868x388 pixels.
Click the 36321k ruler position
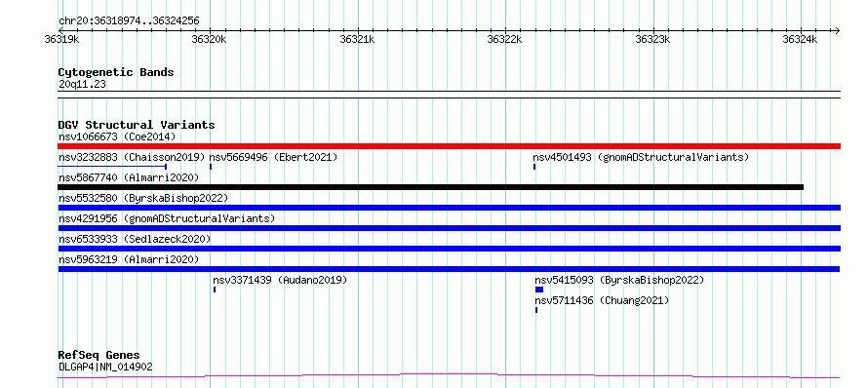357,39
